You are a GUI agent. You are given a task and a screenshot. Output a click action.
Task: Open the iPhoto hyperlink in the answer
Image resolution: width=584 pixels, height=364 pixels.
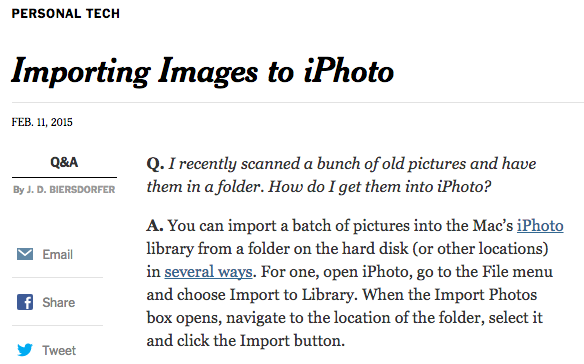pos(540,226)
